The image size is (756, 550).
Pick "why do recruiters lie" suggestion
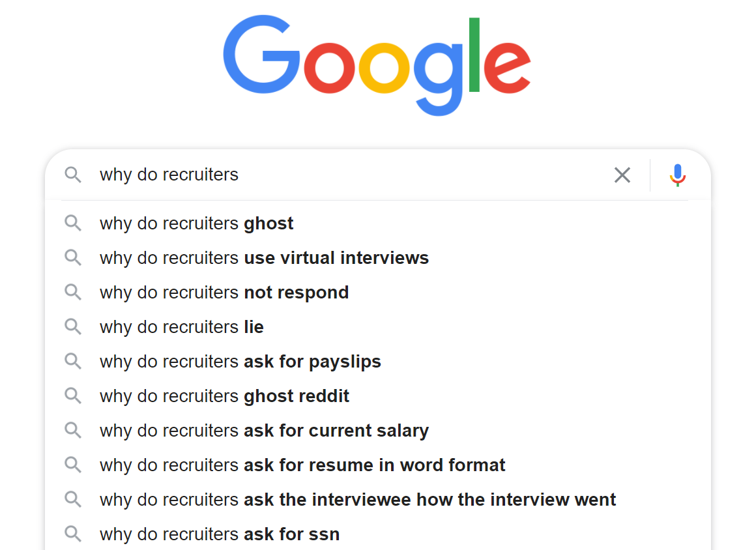[x=181, y=327]
